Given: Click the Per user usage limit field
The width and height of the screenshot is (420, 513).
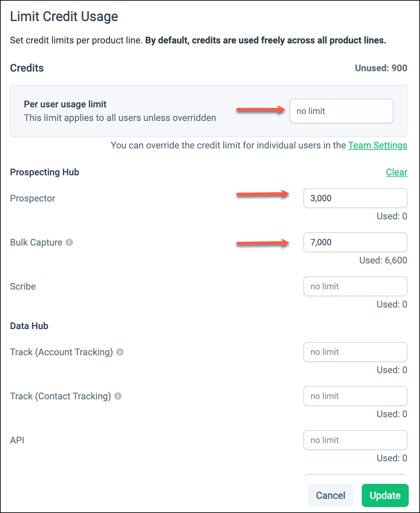Looking at the screenshot, I should click(341, 111).
